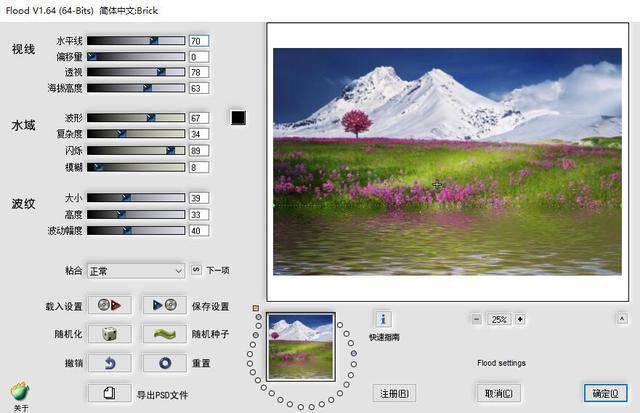Image resolution: width=640 pixels, height=413 pixels.
Task: Open the blend mode dropdown showing 正常
Action: tap(136, 271)
